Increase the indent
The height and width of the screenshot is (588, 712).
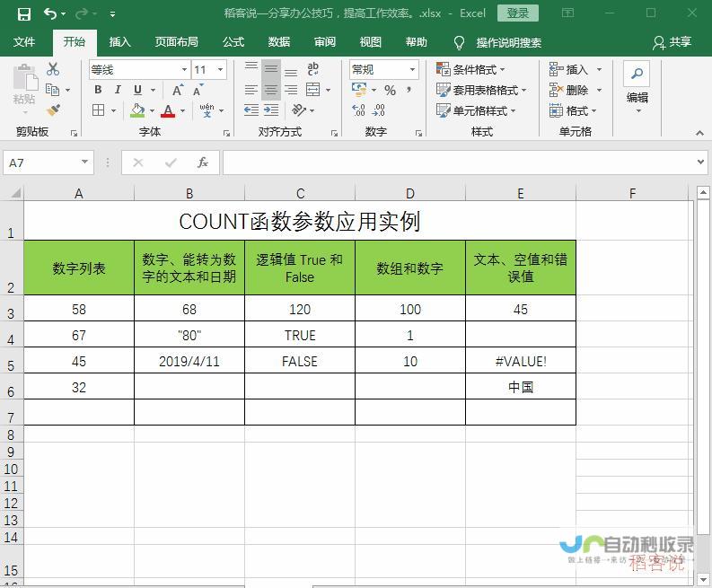tap(271, 110)
